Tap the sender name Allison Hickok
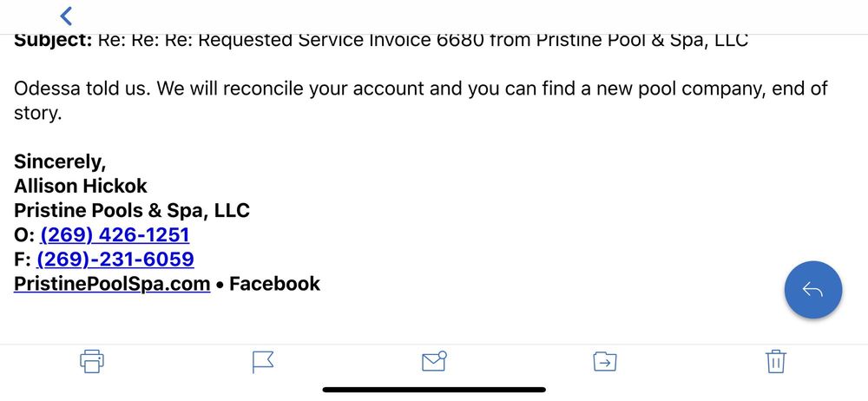The height and width of the screenshot is (401, 868). click(81, 186)
